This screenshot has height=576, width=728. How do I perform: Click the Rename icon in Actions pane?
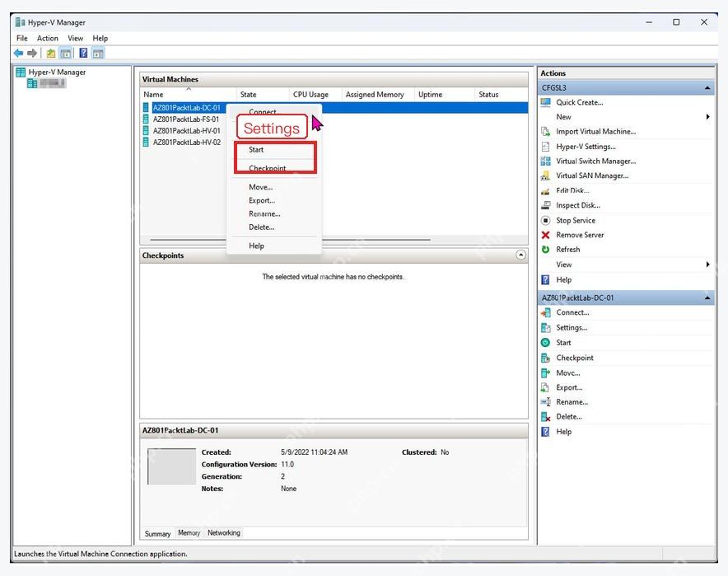(x=546, y=402)
